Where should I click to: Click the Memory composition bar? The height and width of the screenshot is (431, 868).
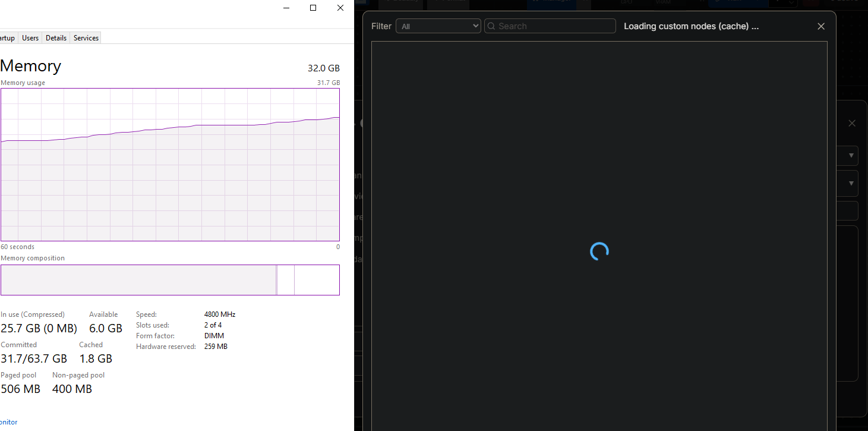pyautogui.click(x=170, y=280)
